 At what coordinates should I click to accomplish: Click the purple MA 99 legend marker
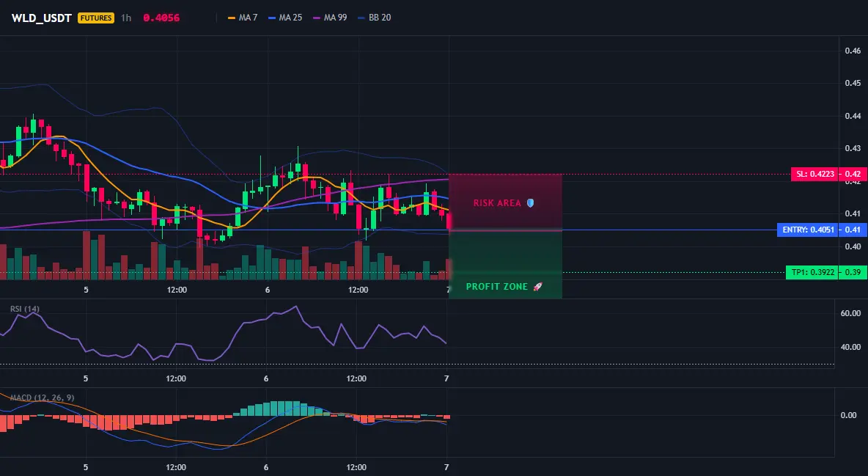point(317,18)
